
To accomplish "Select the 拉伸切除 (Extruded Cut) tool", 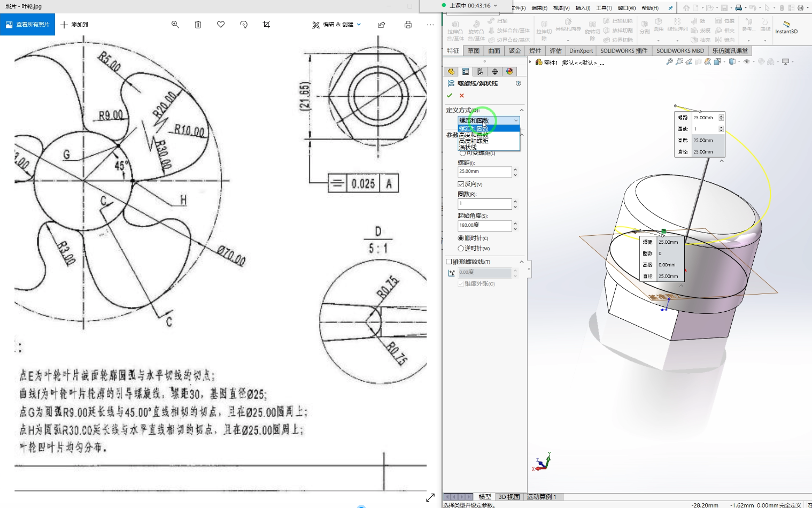I will tap(544, 29).
